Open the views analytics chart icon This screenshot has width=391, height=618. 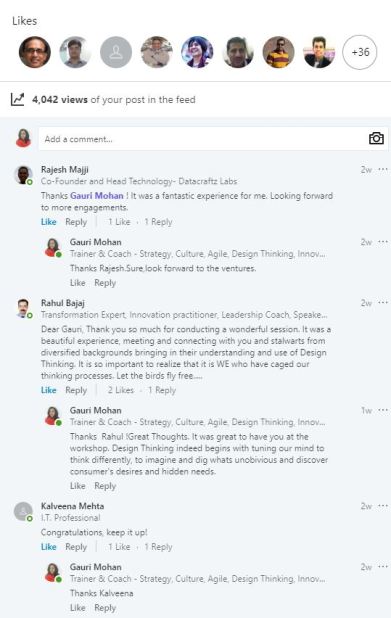pyautogui.click(x=17, y=99)
